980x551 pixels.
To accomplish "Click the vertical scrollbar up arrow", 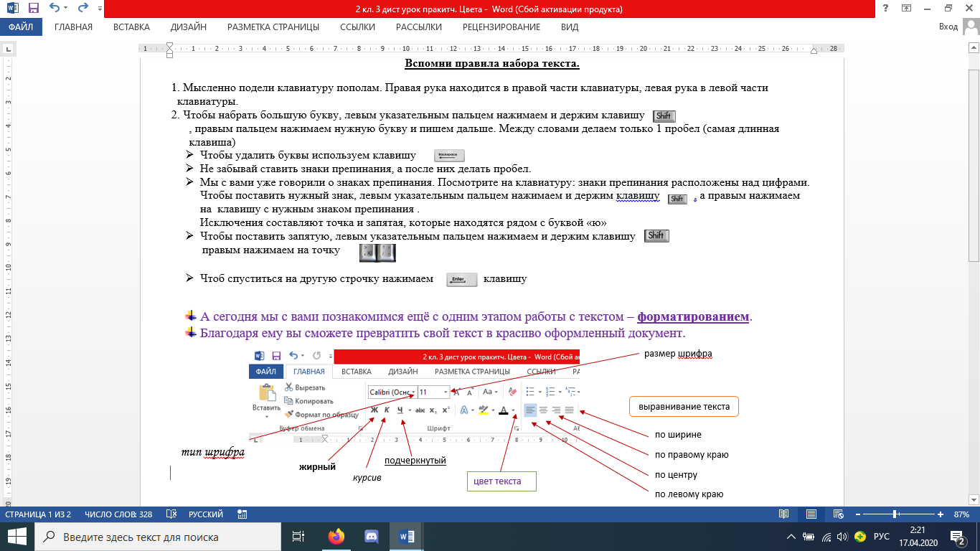I will tap(974, 49).
